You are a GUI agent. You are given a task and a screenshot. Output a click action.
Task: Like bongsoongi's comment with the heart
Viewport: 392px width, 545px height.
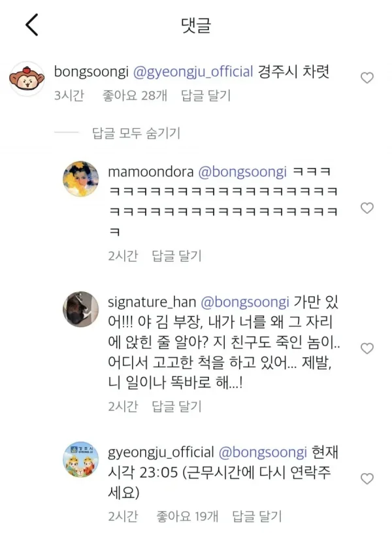click(367, 78)
